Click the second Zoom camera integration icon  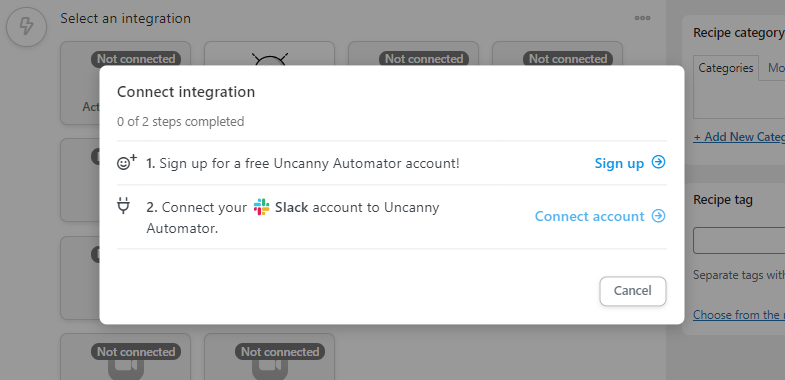pyautogui.click(x=270, y=369)
